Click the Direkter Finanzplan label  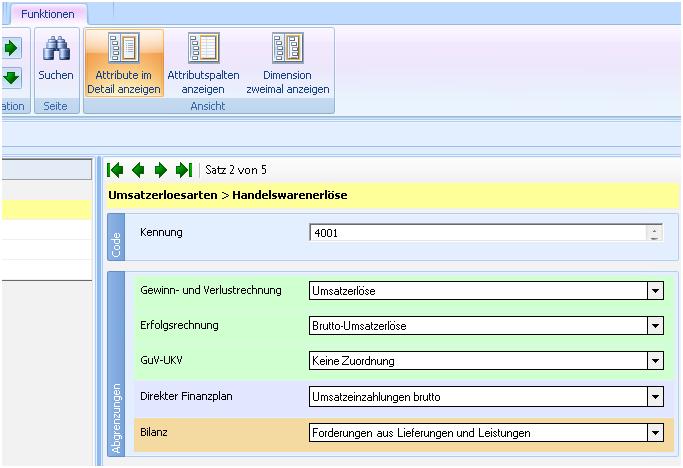coord(186,396)
